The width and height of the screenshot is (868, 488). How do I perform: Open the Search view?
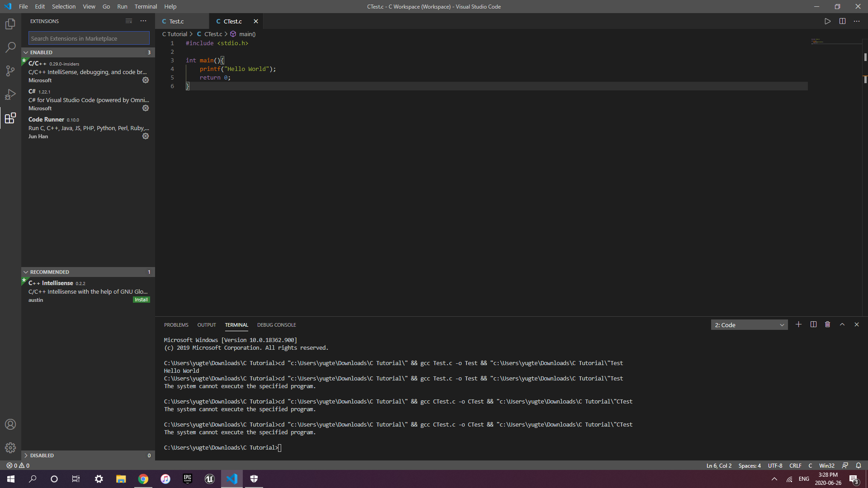tap(10, 47)
